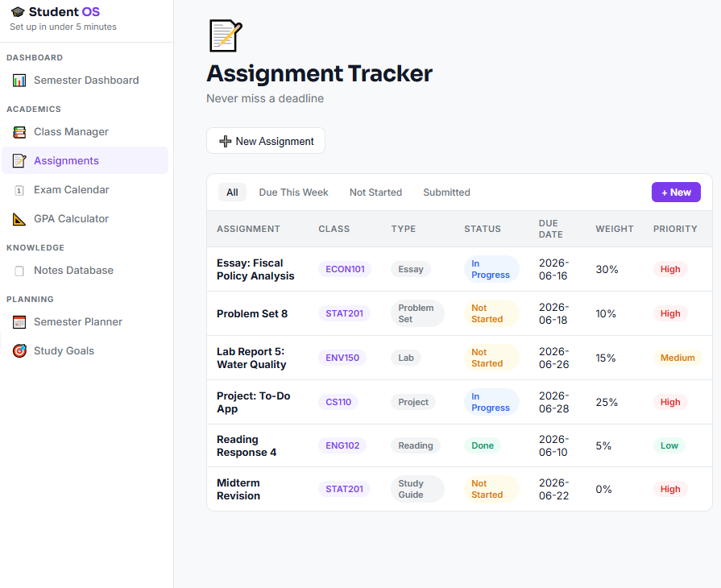Click the 2026-06-16 due date
Screen dimensions: 721x588
pyautogui.click(x=553, y=269)
